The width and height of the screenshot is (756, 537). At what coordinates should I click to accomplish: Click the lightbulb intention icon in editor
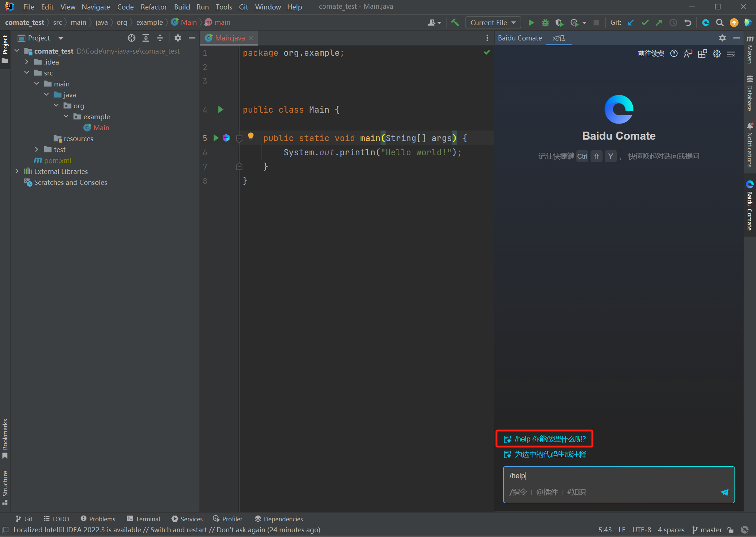(x=251, y=136)
